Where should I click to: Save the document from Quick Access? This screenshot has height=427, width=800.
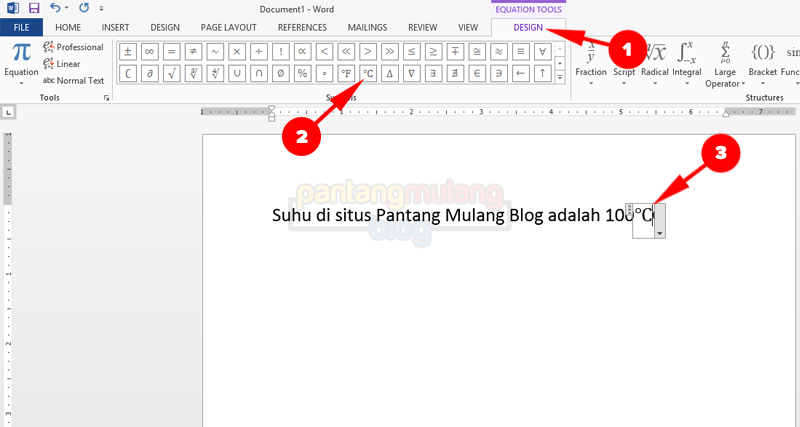pos(34,8)
